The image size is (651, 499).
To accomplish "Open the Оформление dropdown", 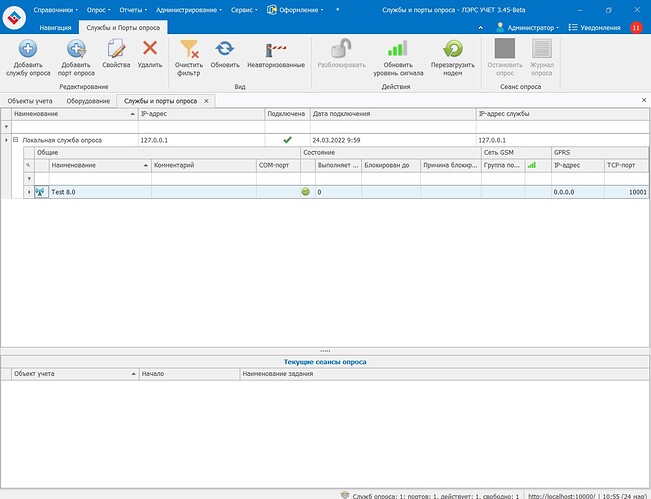I will [295, 10].
